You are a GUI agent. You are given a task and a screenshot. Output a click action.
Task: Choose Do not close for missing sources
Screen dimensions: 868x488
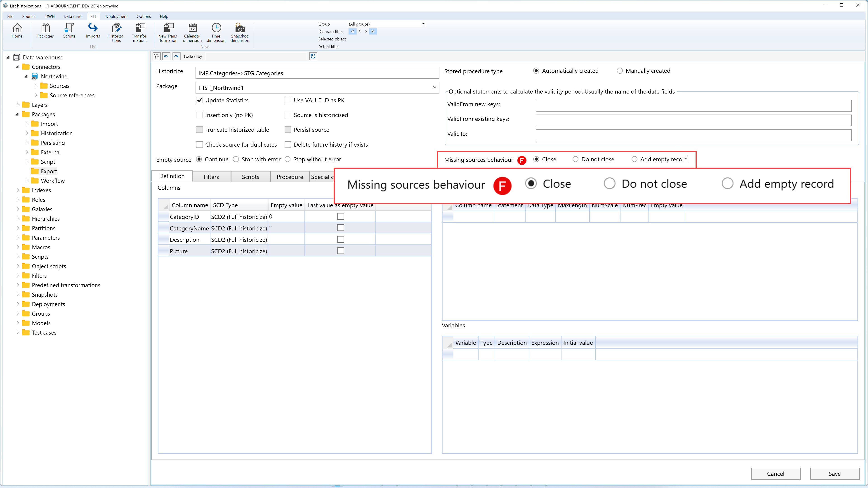pos(576,159)
